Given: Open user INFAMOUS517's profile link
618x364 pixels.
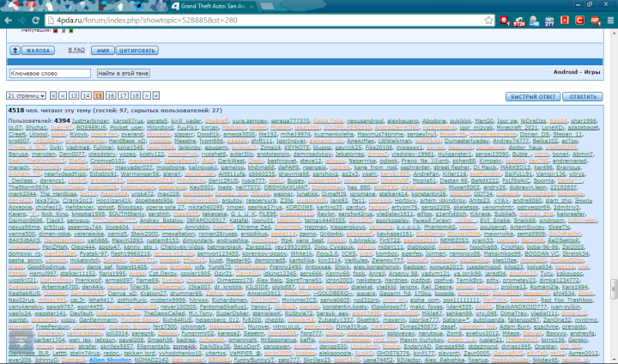Looking at the screenshot, I should (x=206, y=221).
